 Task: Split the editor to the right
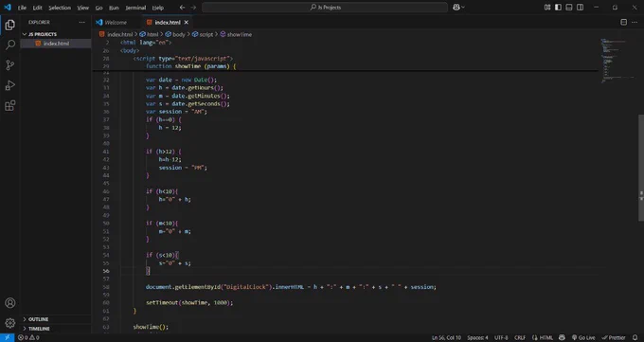point(623,22)
